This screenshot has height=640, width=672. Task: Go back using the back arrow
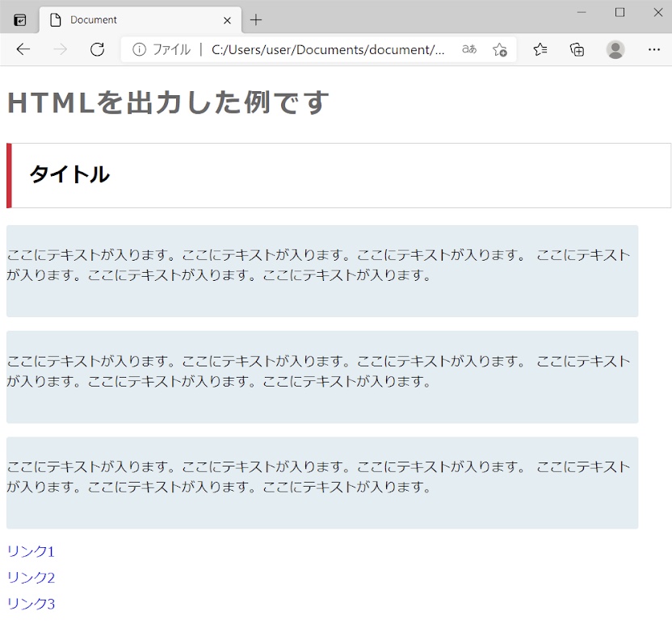23,50
